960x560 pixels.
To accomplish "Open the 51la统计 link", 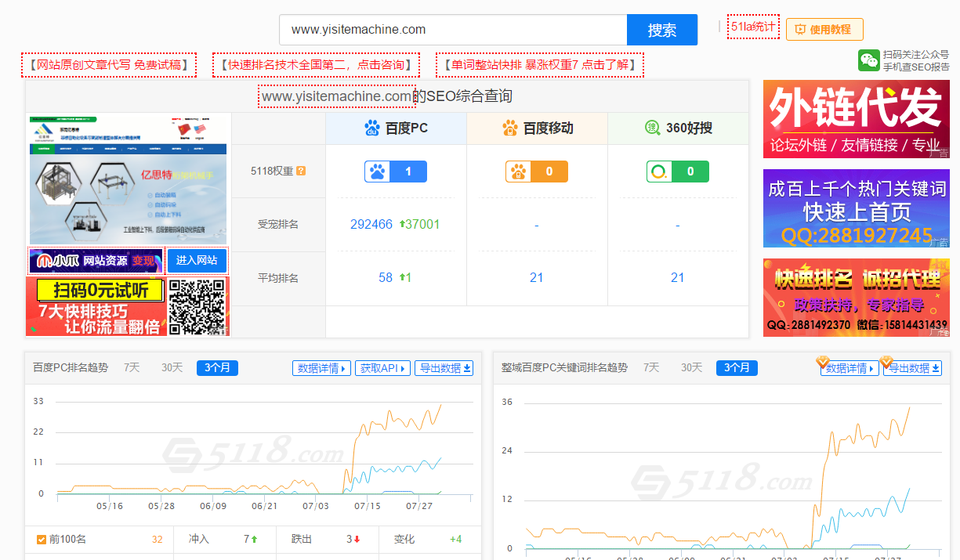I will 753,27.
